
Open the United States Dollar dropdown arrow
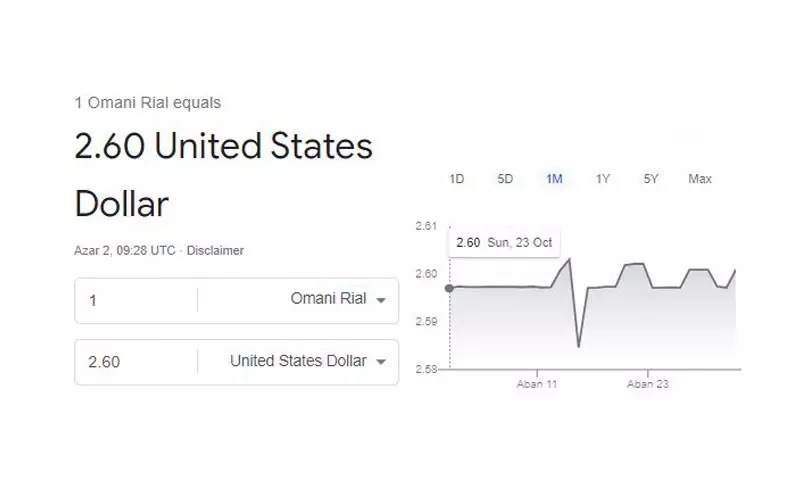[380, 362]
